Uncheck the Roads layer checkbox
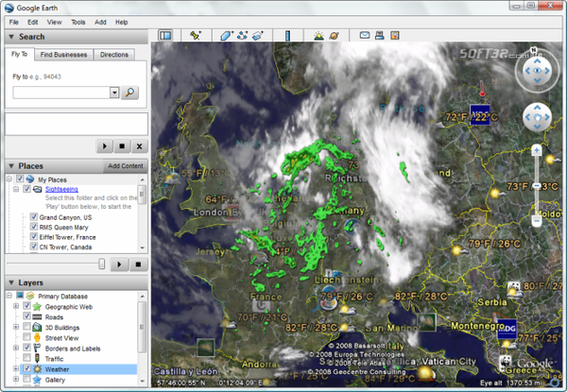Viewport: 567px width, 392px height. click(x=26, y=318)
